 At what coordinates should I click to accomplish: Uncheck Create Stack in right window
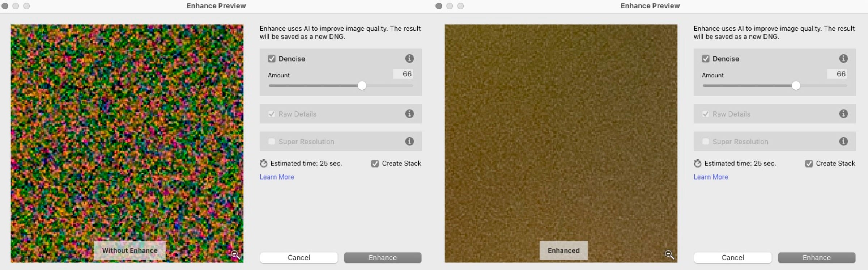click(809, 164)
